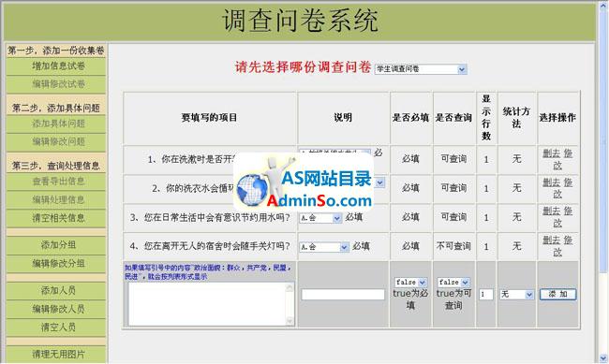Click the 第三步，查询处理信息 heading
This screenshot has height=364, width=609.
56,166
